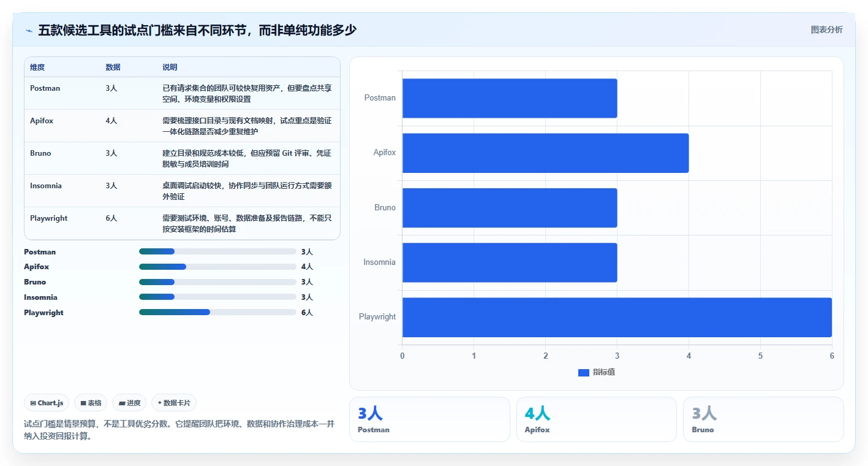Click the Postman progress bar
868x466 pixels.
point(217,251)
